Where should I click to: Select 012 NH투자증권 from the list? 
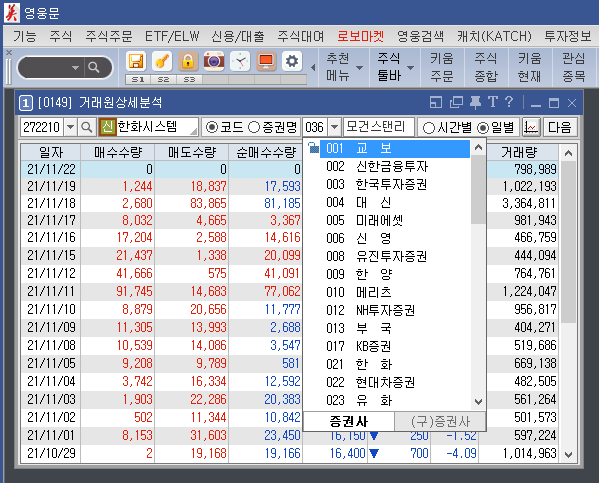pyautogui.click(x=395, y=310)
